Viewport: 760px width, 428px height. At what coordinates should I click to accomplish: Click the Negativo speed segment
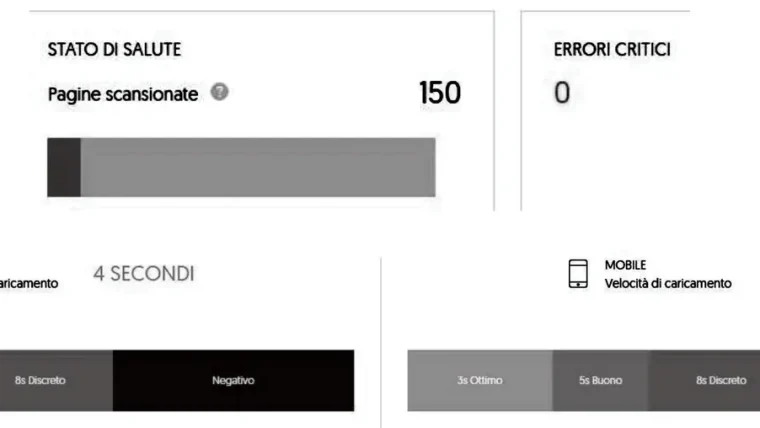pyautogui.click(x=233, y=380)
